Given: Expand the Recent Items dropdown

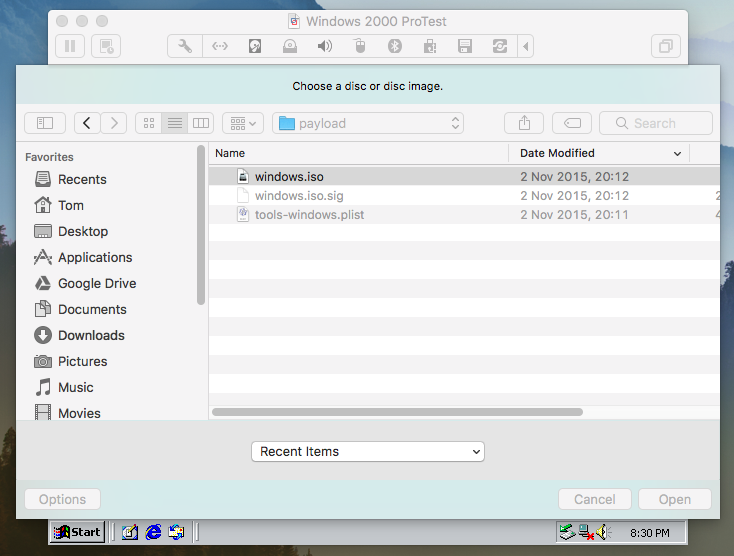Looking at the screenshot, I should [x=367, y=452].
